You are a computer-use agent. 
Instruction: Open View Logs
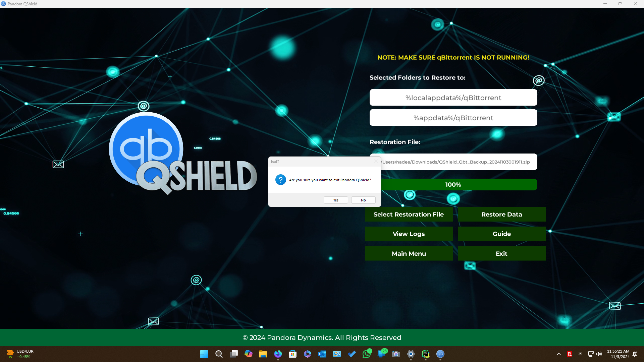click(x=409, y=234)
